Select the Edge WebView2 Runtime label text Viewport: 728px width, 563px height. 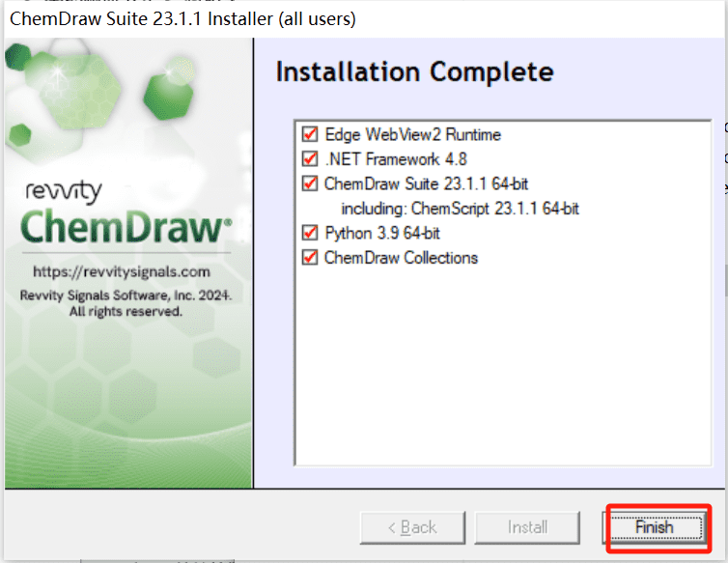412,134
